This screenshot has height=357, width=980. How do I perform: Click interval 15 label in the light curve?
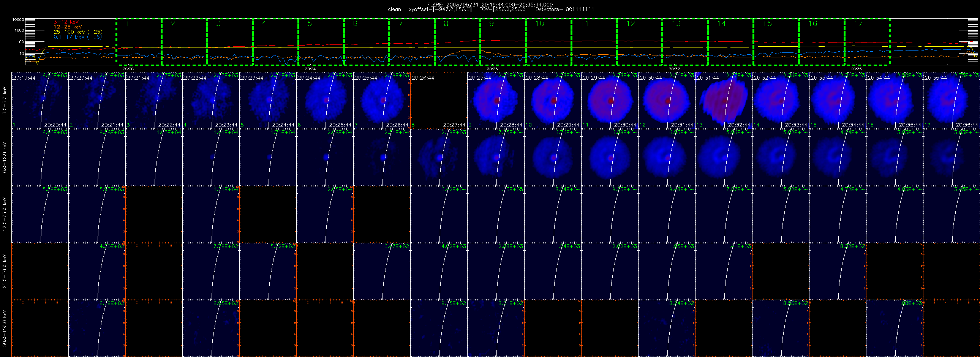[767, 24]
